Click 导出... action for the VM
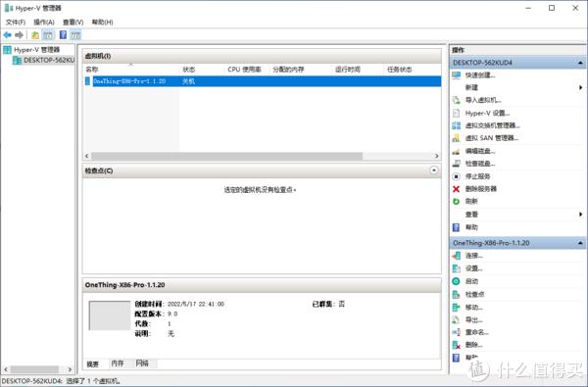 pyautogui.click(x=474, y=319)
